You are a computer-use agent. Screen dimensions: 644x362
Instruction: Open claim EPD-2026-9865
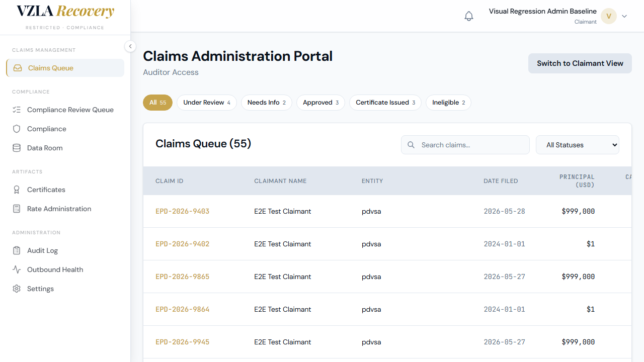(182, 277)
